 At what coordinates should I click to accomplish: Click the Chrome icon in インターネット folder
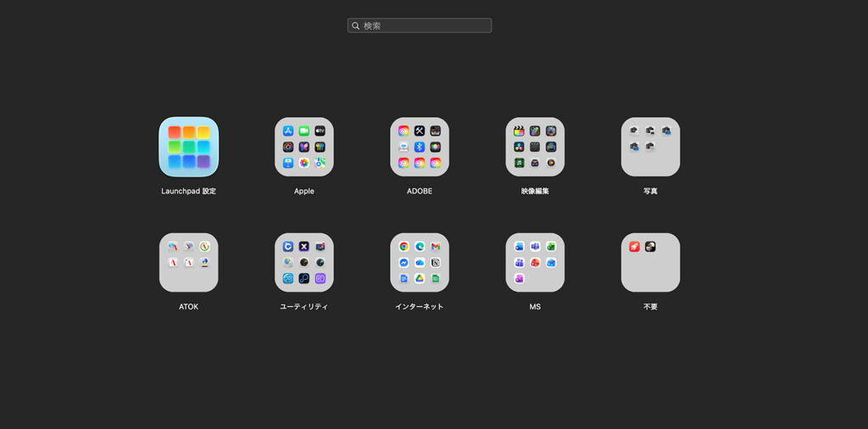pyautogui.click(x=404, y=247)
